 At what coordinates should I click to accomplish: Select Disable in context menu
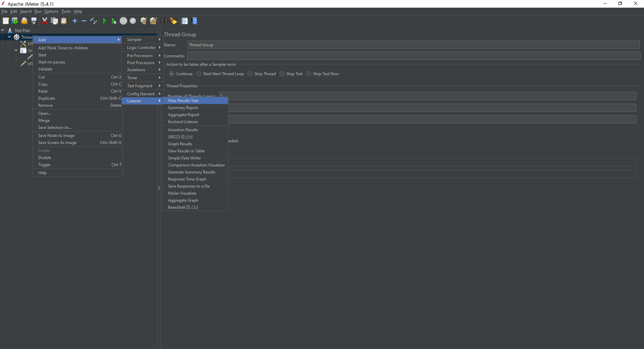point(78,158)
